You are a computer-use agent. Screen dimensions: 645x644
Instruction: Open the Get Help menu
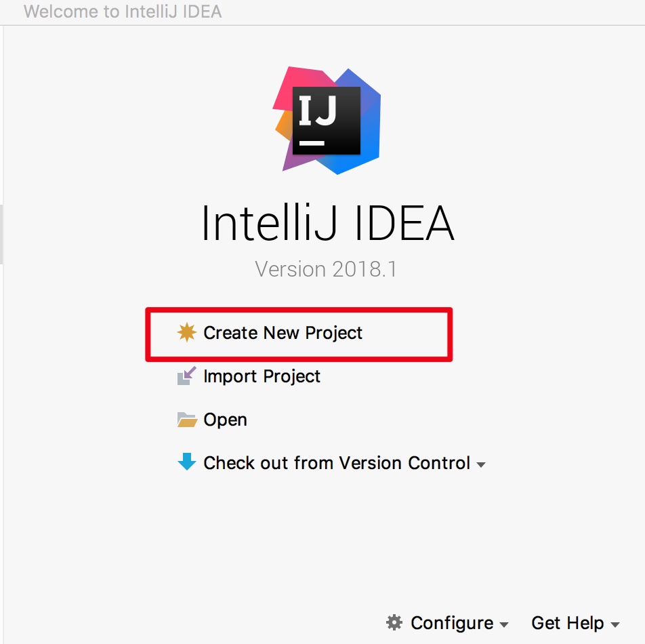pyautogui.click(x=567, y=623)
